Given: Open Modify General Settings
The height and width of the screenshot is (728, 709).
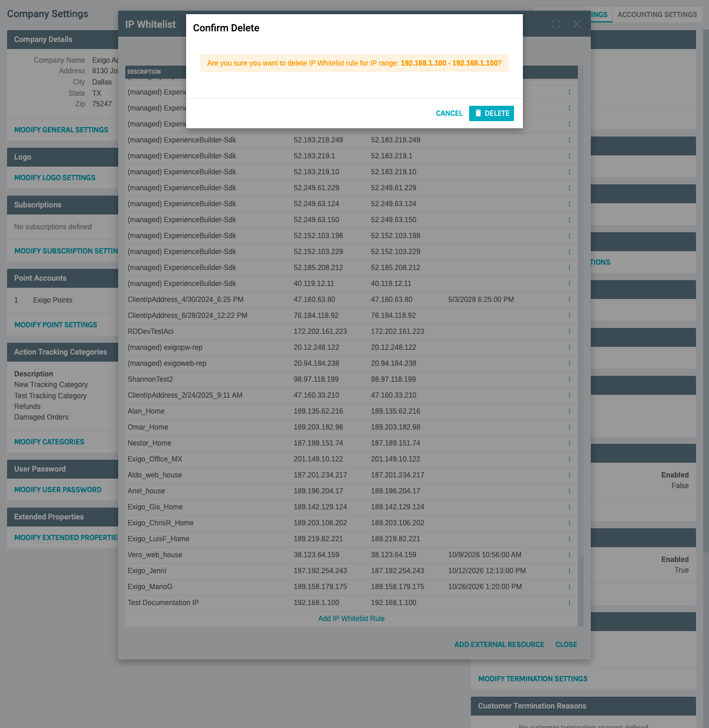Looking at the screenshot, I should (x=61, y=129).
